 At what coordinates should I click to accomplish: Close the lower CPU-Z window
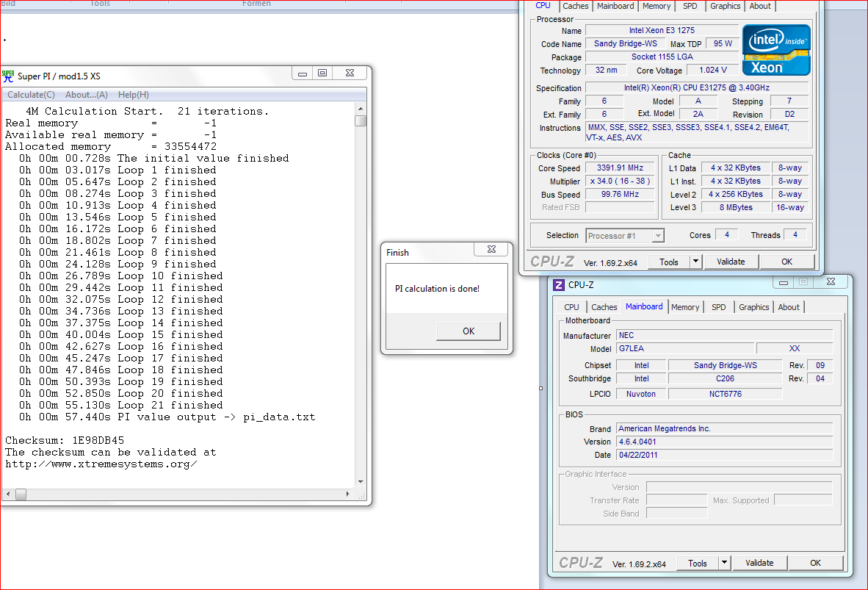(x=830, y=282)
